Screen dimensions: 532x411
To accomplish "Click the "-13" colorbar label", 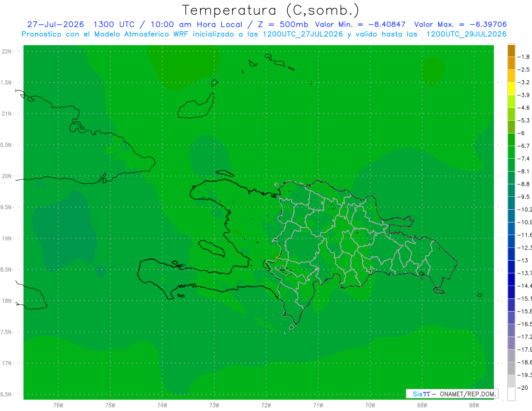I will (523, 260).
